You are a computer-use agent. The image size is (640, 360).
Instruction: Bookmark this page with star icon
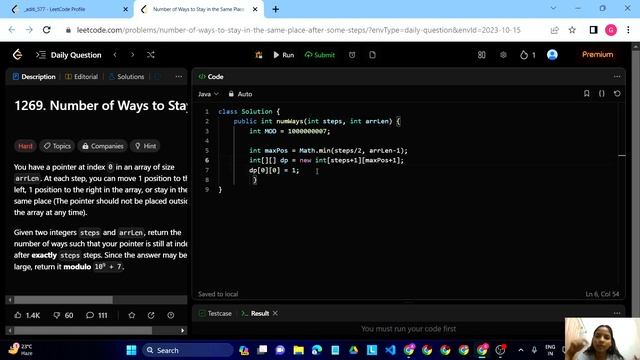[x=572, y=30]
